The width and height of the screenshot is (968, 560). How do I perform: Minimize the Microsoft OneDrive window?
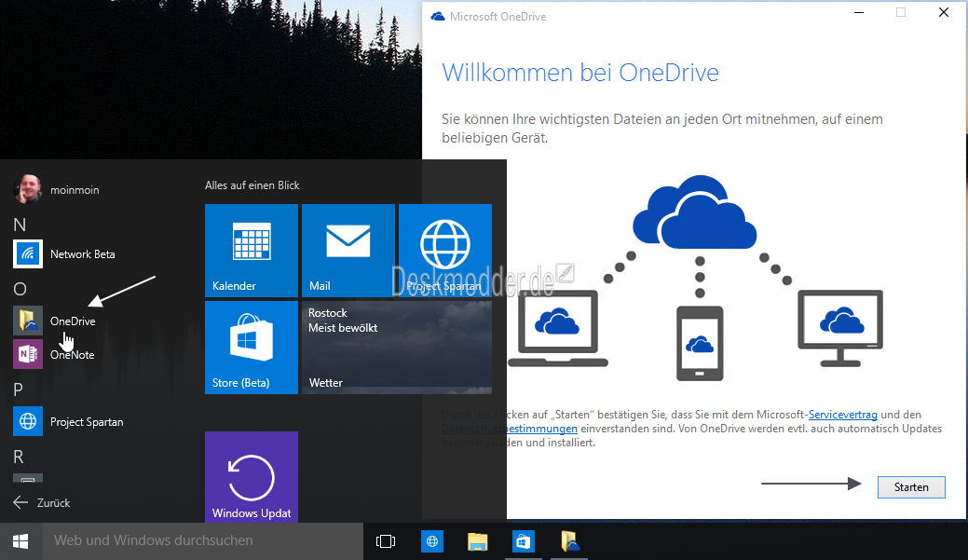pos(859,12)
